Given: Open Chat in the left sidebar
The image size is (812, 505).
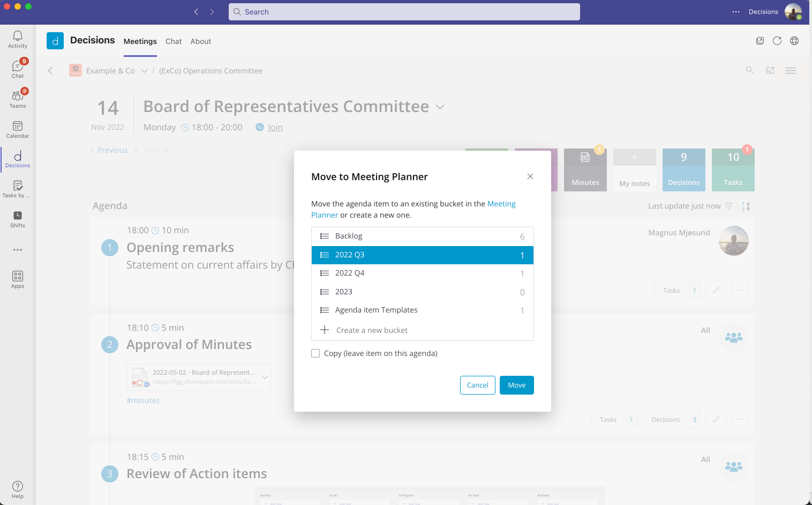Looking at the screenshot, I should click(x=18, y=69).
